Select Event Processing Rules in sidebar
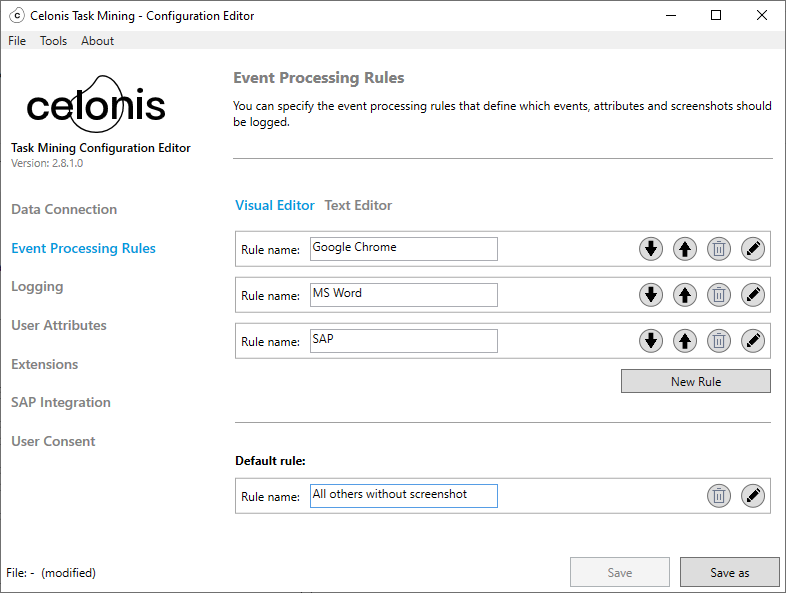Viewport: 786px width, 593px height. (x=83, y=248)
